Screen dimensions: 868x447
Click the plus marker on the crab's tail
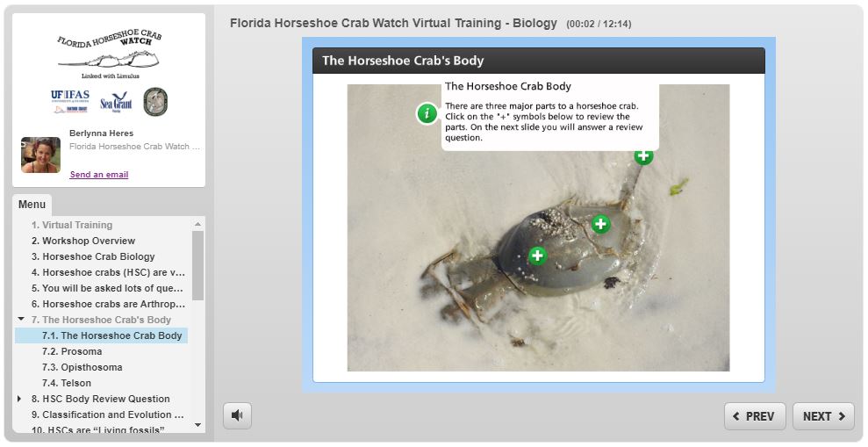[x=643, y=156]
